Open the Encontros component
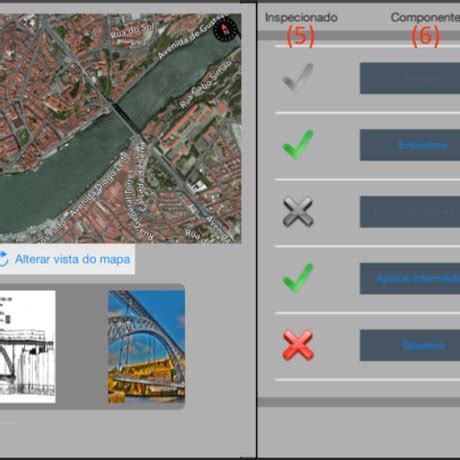460x460 pixels. (x=410, y=145)
